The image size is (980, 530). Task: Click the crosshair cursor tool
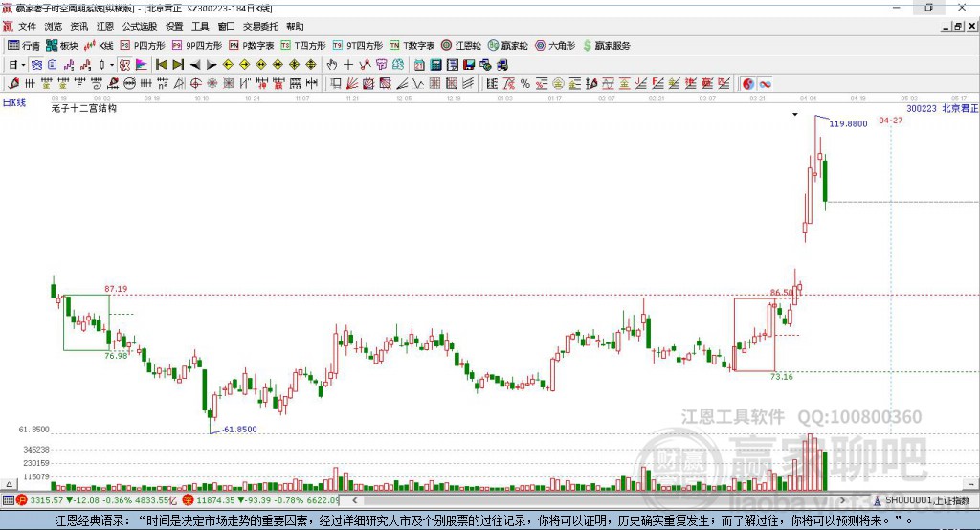(x=348, y=65)
